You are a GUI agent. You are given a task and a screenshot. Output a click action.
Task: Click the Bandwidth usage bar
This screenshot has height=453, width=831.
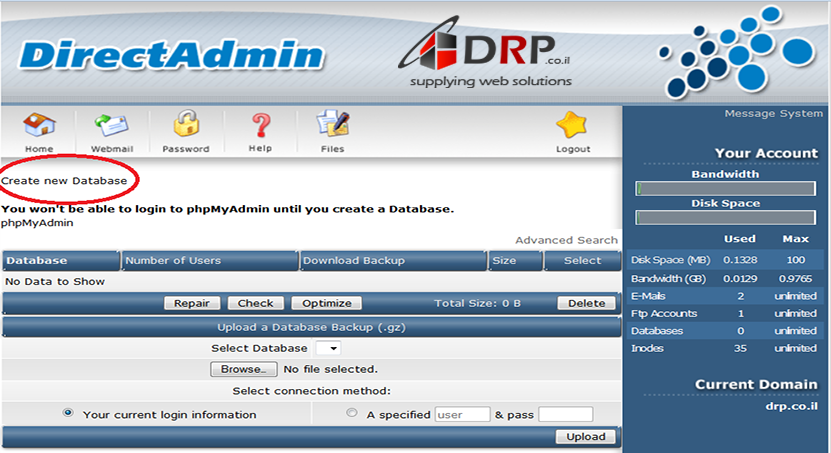point(726,188)
